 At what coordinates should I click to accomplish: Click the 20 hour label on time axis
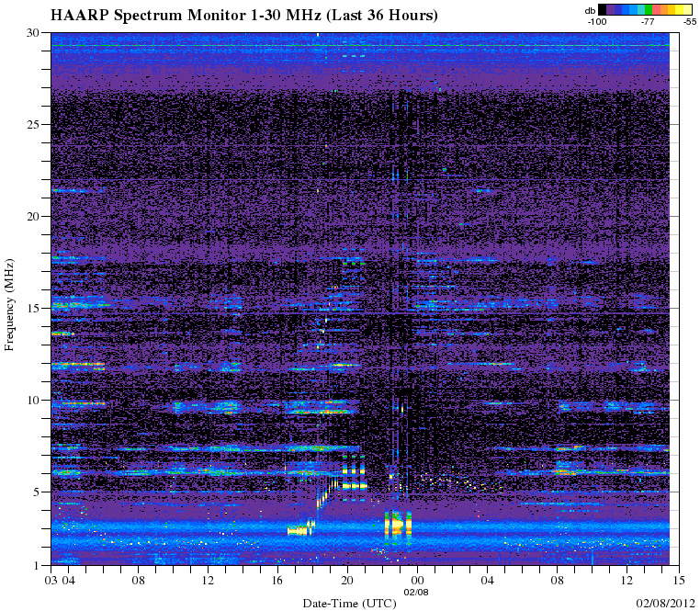click(347, 580)
